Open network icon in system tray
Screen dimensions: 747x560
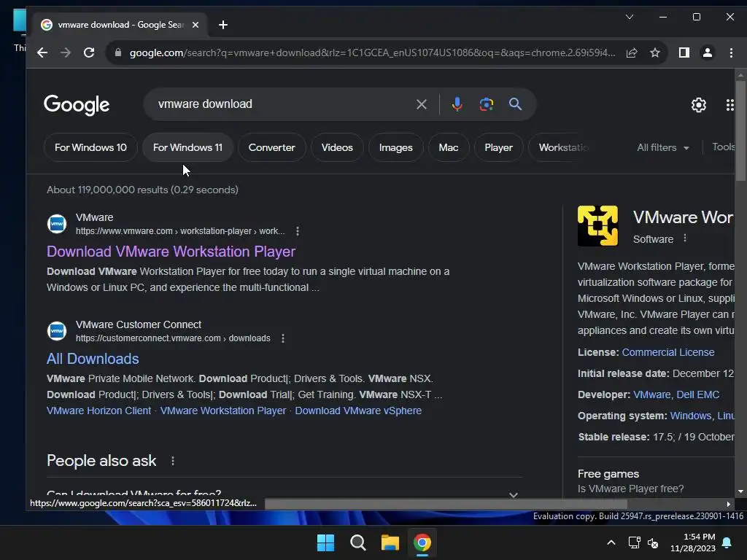(x=634, y=542)
